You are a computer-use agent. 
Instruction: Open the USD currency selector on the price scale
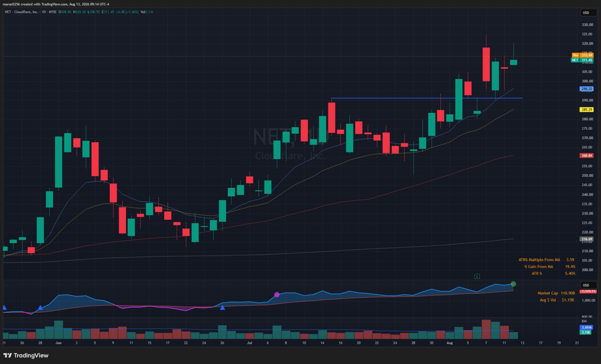pos(589,13)
